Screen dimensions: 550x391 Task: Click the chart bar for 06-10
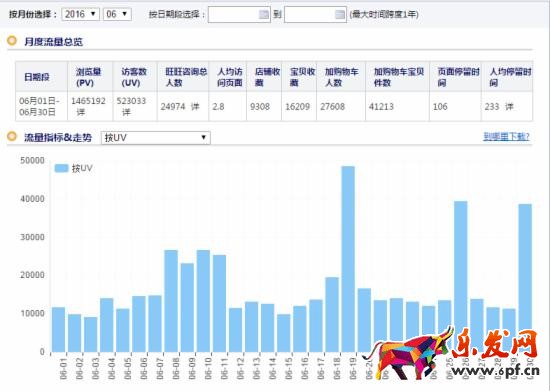point(203,301)
